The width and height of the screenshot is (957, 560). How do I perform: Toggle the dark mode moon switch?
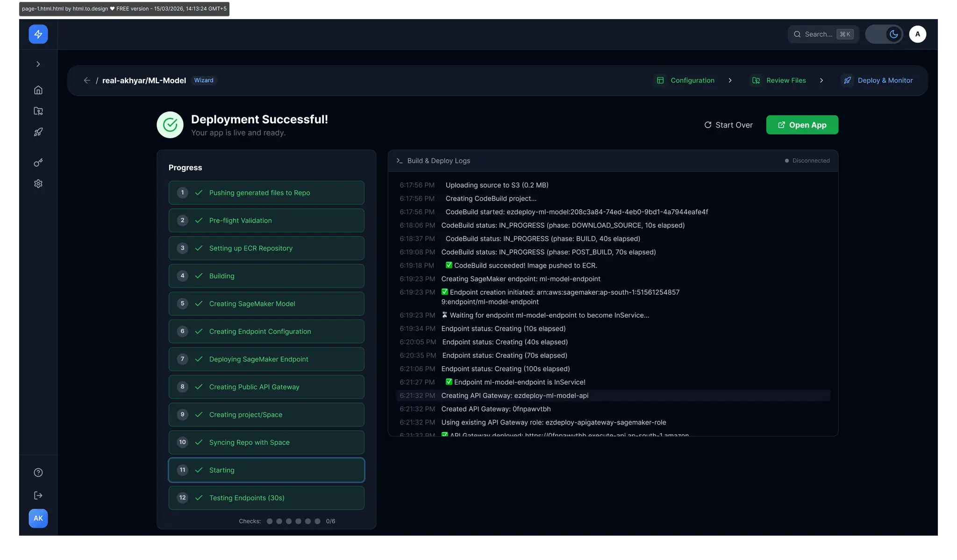click(x=884, y=34)
